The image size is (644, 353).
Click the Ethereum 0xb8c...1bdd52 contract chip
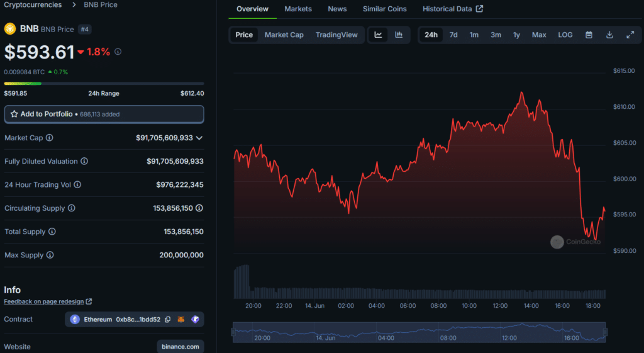coord(135,319)
